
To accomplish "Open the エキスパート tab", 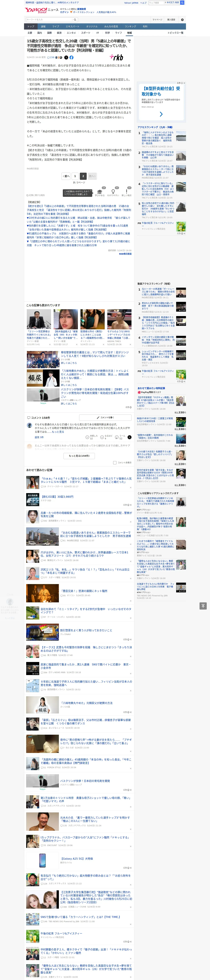I will tap(72, 27).
